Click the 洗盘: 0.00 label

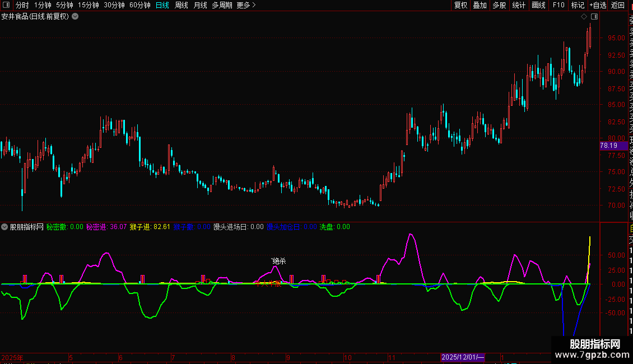tap(334, 227)
